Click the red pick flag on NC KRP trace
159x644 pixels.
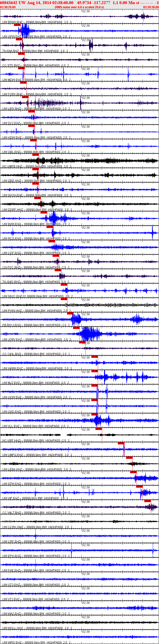[x=99, y=429]
